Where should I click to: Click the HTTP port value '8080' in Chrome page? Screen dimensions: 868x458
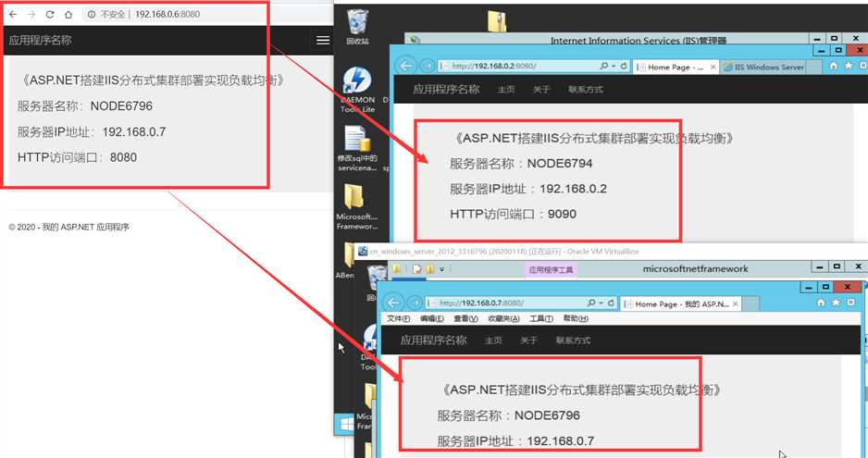pos(123,157)
